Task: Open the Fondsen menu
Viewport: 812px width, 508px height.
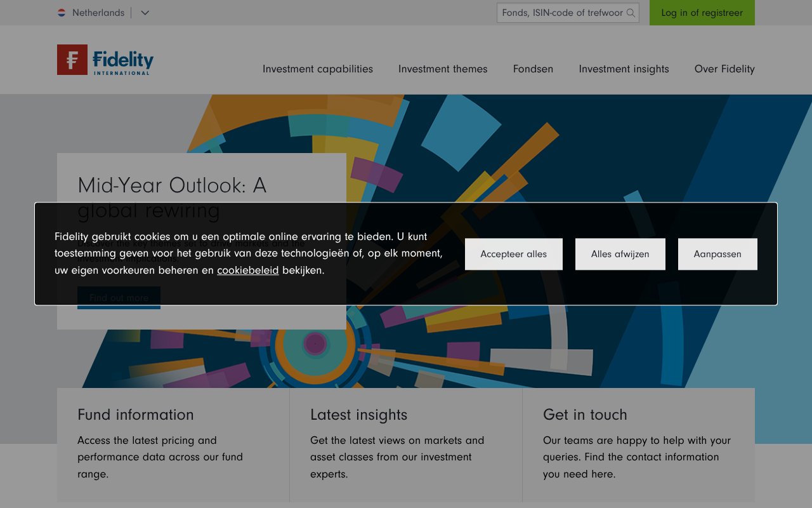Action: coord(533,69)
